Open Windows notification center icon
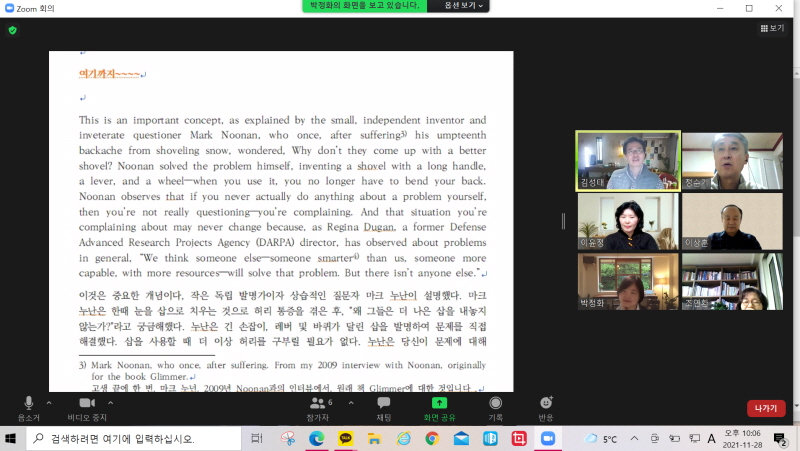The image size is (800, 451). 780,438
